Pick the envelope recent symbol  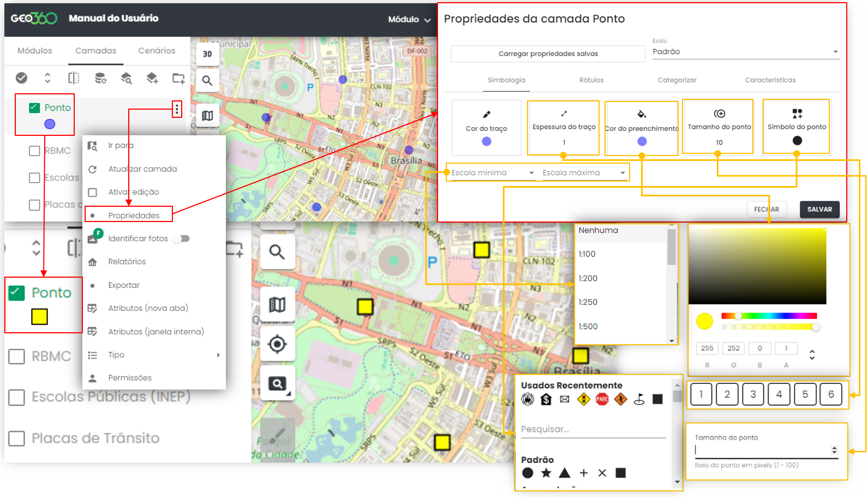(565, 399)
